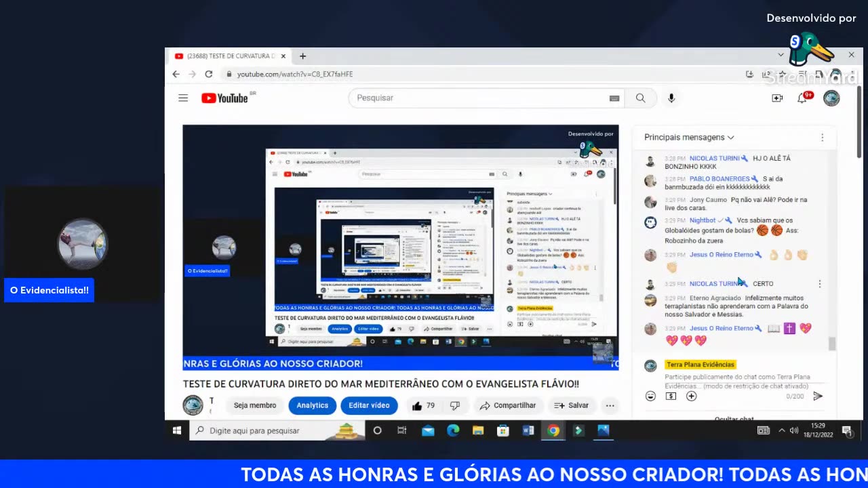
Task: Open more actions below the video
Action: tap(610, 405)
